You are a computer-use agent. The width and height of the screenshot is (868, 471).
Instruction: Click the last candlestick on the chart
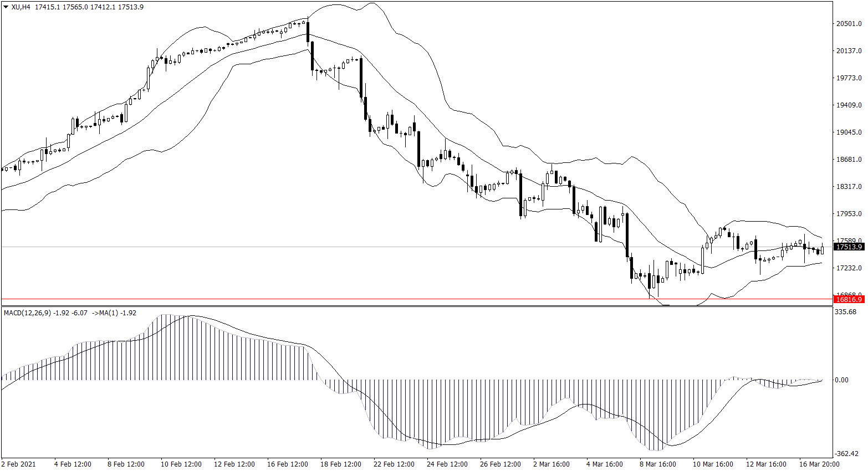coord(822,250)
